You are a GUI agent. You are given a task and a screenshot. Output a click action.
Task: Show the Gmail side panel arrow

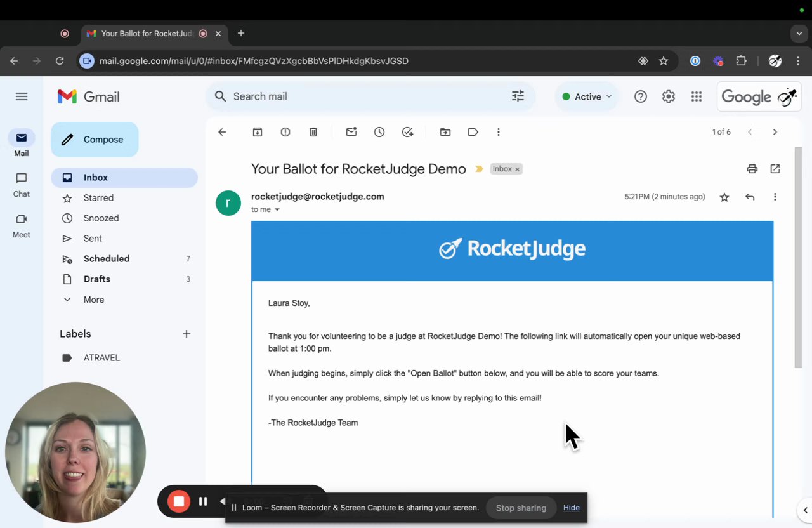tap(805, 510)
